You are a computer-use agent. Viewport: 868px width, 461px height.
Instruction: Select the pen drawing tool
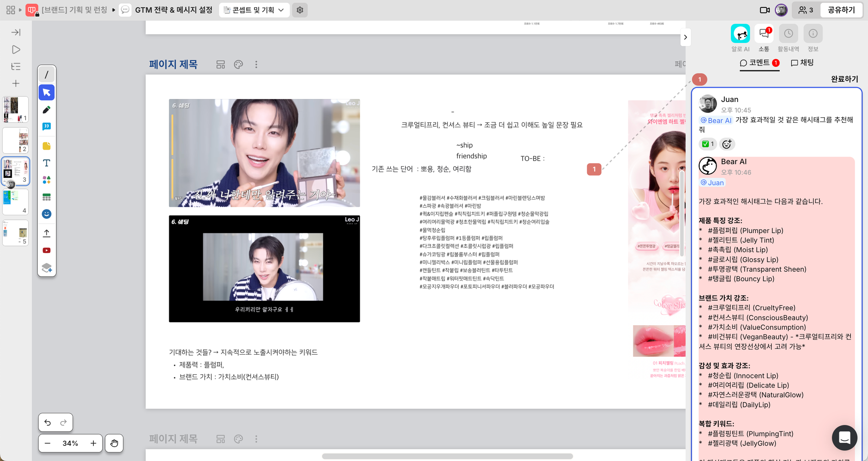click(46, 110)
